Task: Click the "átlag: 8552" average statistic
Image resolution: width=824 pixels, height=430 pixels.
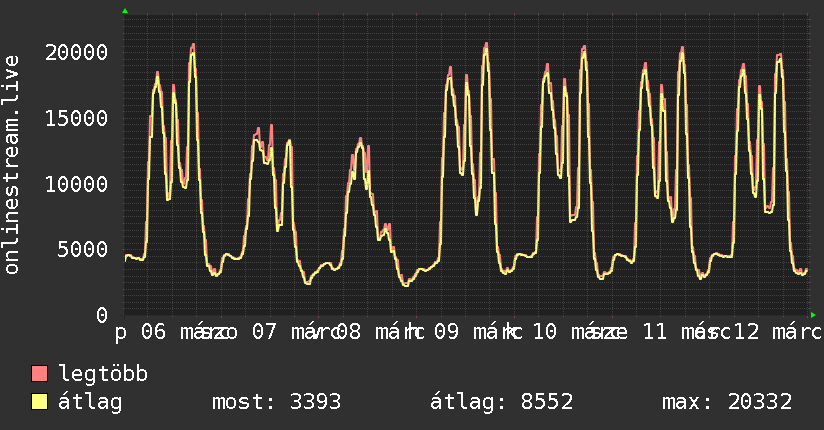Action: tap(501, 402)
